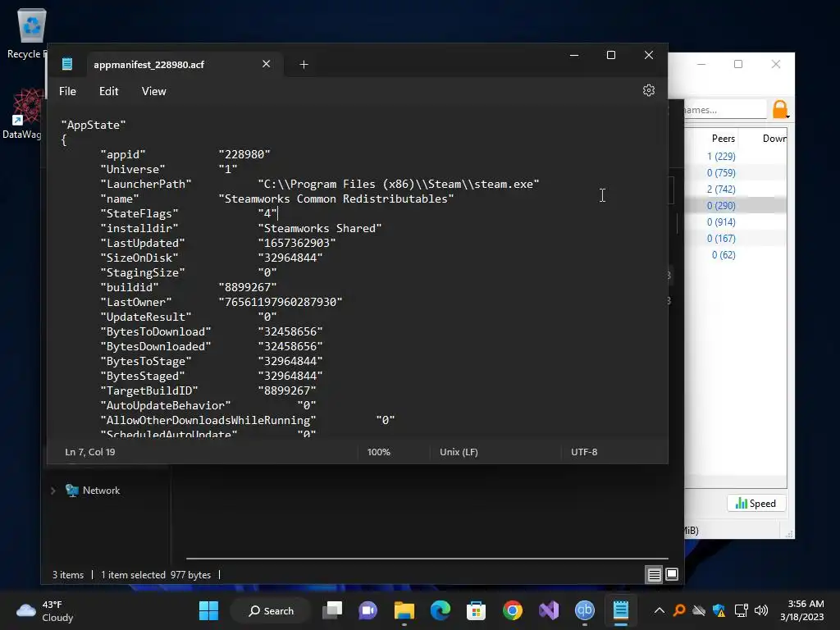This screenshot has width=840, height=630.
Task: Launch Microsoft Edge from the taskbar
Action: pyautogui.click(x=440, y=610)
